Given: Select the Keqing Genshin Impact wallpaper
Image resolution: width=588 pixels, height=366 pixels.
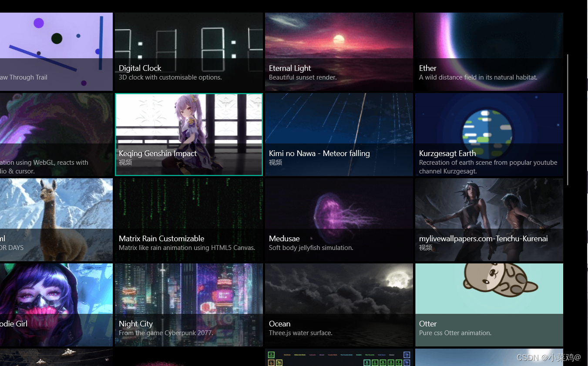Looking at the screenshot, I should (x=189, y=134).
